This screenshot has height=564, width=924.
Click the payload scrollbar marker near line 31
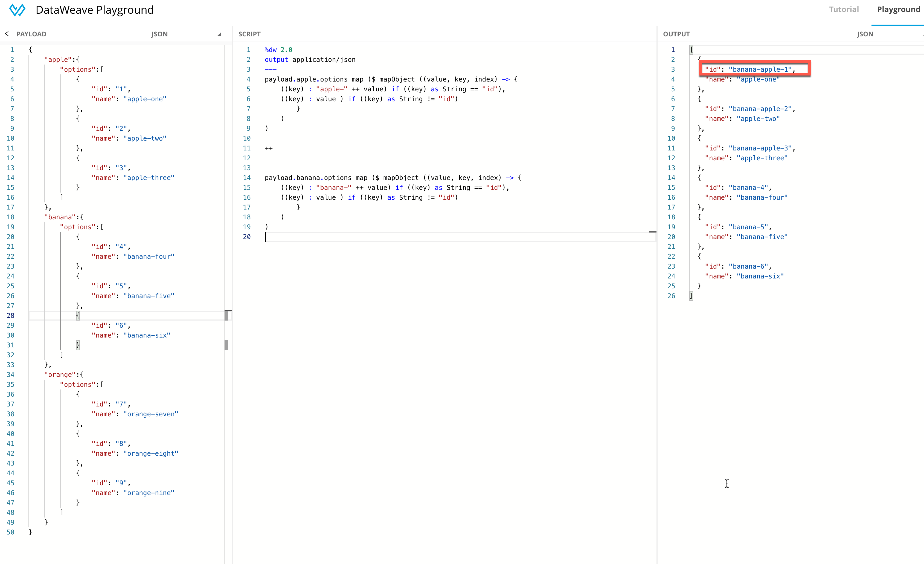(226, 345)
